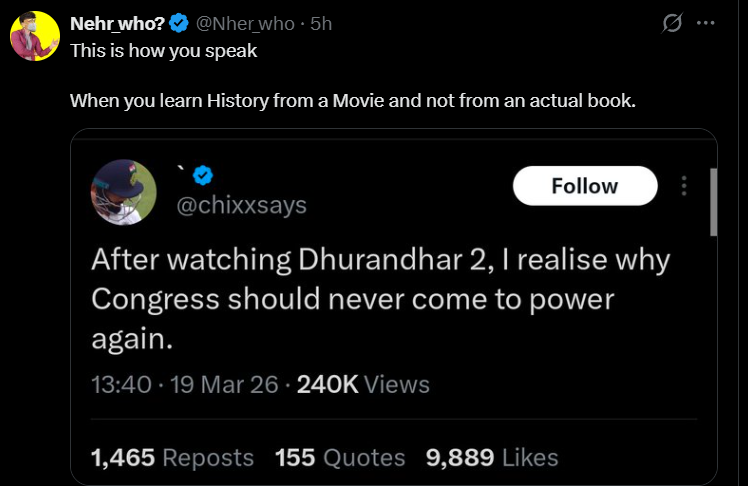The width and height of the screenshot is (748, 486).
Task: Open the 5h post timestamp
Action: click(321, 23)
